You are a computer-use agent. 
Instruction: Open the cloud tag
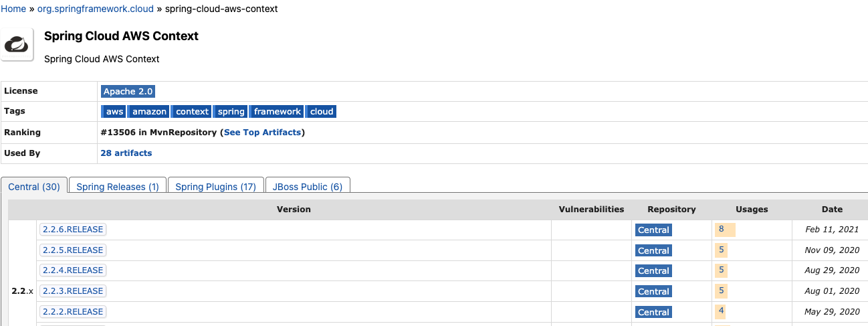(322, 112)
